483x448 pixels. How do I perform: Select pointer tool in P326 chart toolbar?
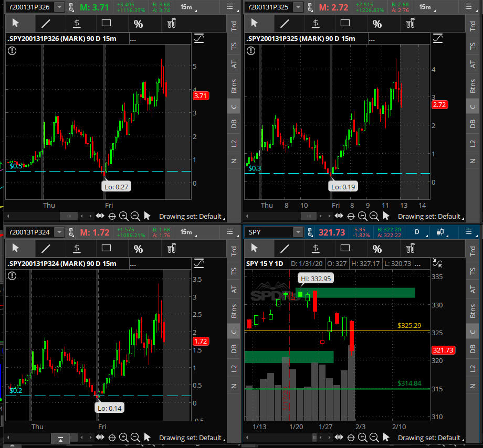pos(15,24)
